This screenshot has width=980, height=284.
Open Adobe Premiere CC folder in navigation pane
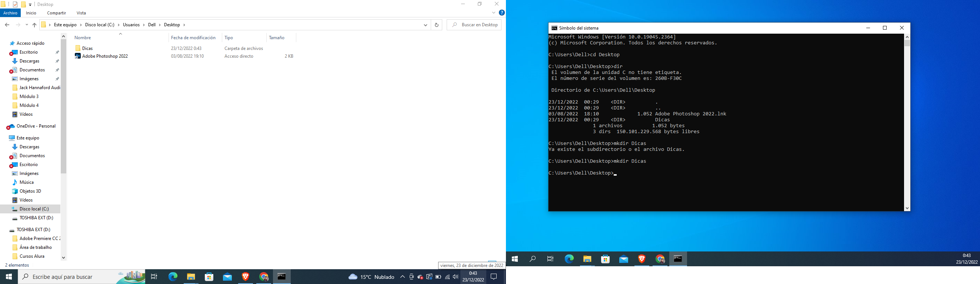coord(40,239)
